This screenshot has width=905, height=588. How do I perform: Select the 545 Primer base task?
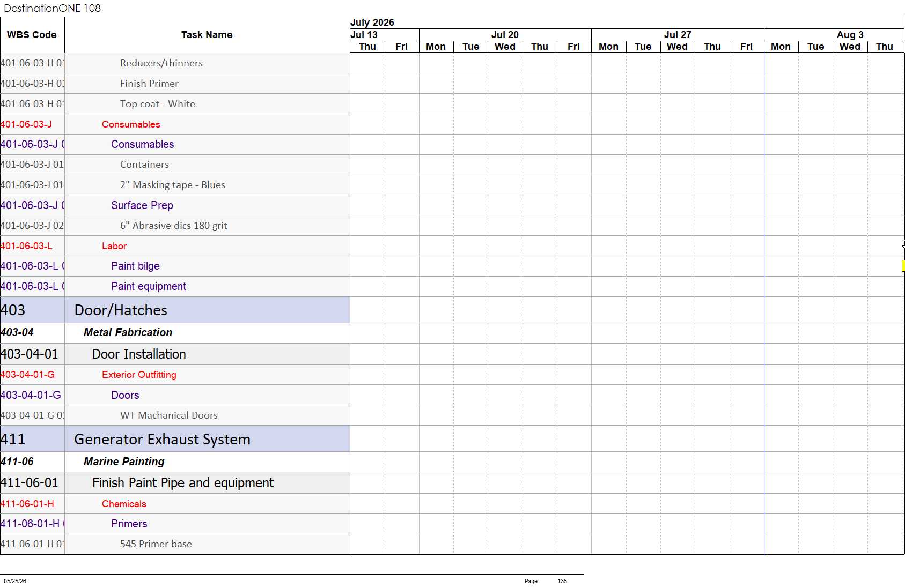pyautogui.click(x=156, y=544)
